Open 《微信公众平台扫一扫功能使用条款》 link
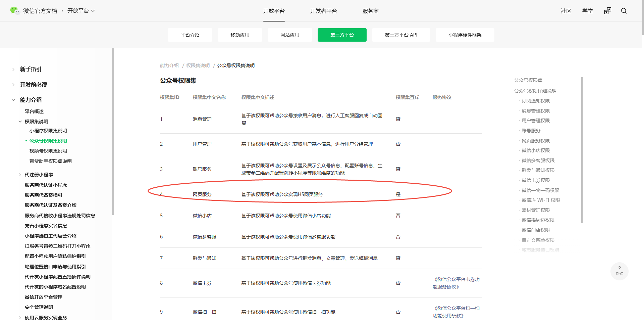This screenshot has width=644, height=320. [456, 312]
